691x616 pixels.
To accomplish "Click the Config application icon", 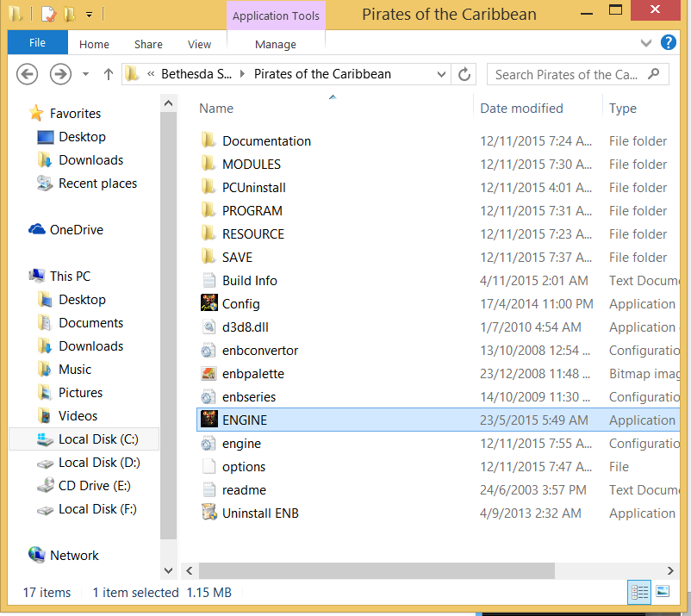I will [209, 303].
